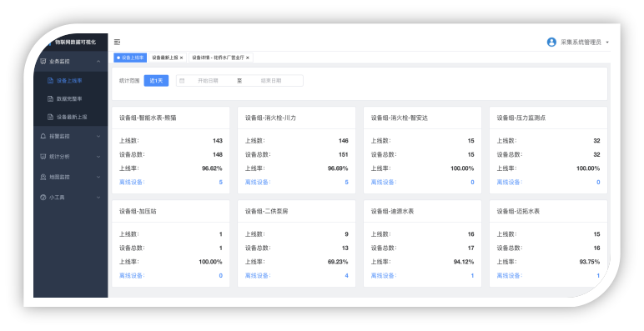Open 采集系统管理员 account dropdown arrow
The image size is (644, 331).
click(607, 42)
